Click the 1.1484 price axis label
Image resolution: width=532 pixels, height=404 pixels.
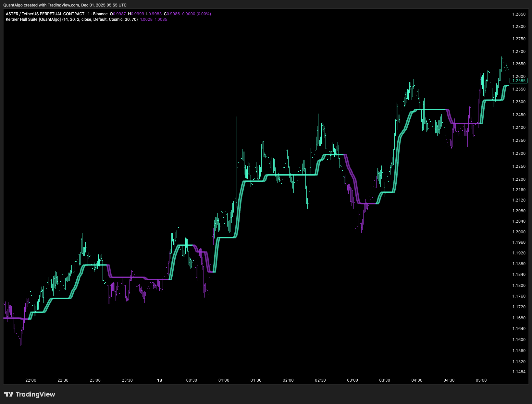[x=519, y=372]
